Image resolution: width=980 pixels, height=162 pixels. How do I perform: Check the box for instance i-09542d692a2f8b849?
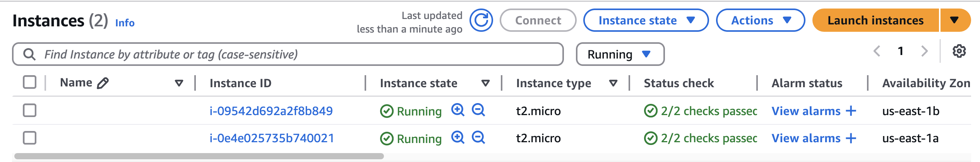pos(29,110)
